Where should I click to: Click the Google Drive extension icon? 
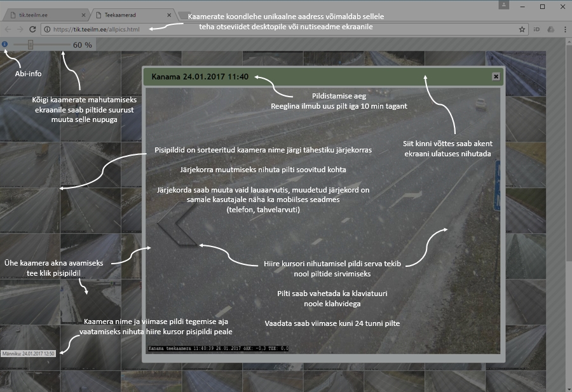coord(550,29)
